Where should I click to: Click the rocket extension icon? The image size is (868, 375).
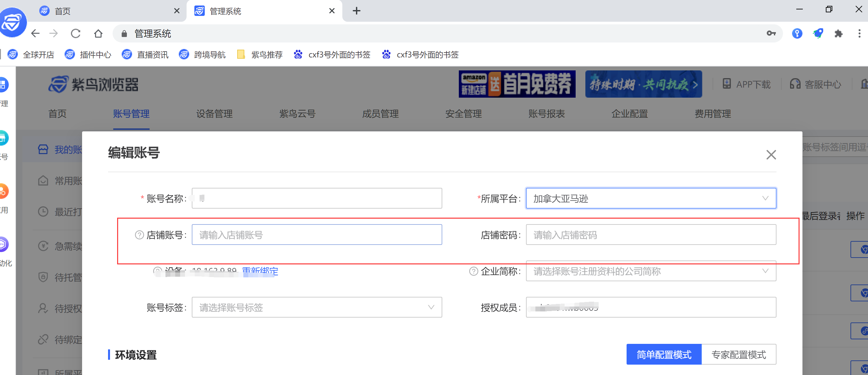[x=818, y=33]
